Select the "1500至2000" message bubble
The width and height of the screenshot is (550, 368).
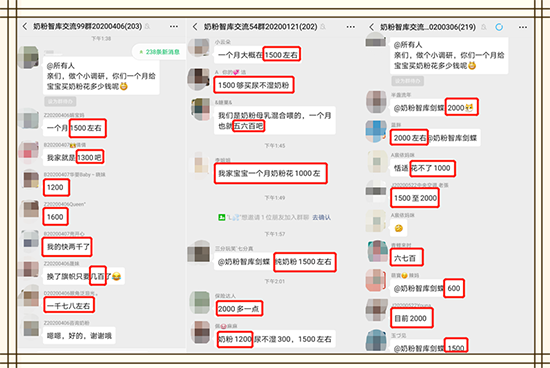click(x=415, y=198)
